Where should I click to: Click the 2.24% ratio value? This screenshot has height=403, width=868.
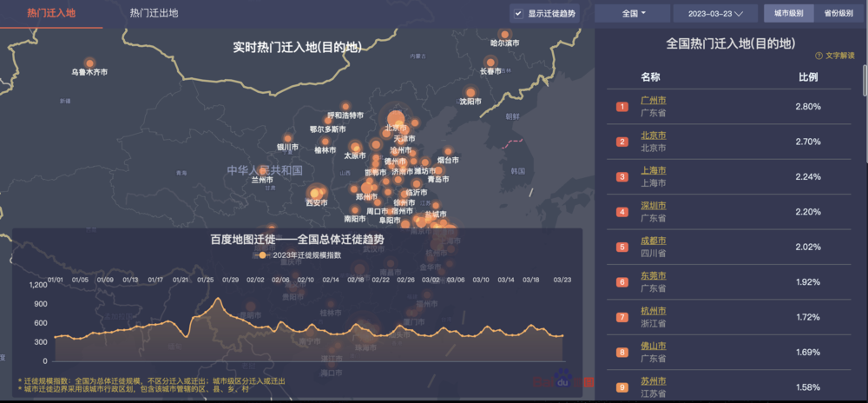pos(807,177)
